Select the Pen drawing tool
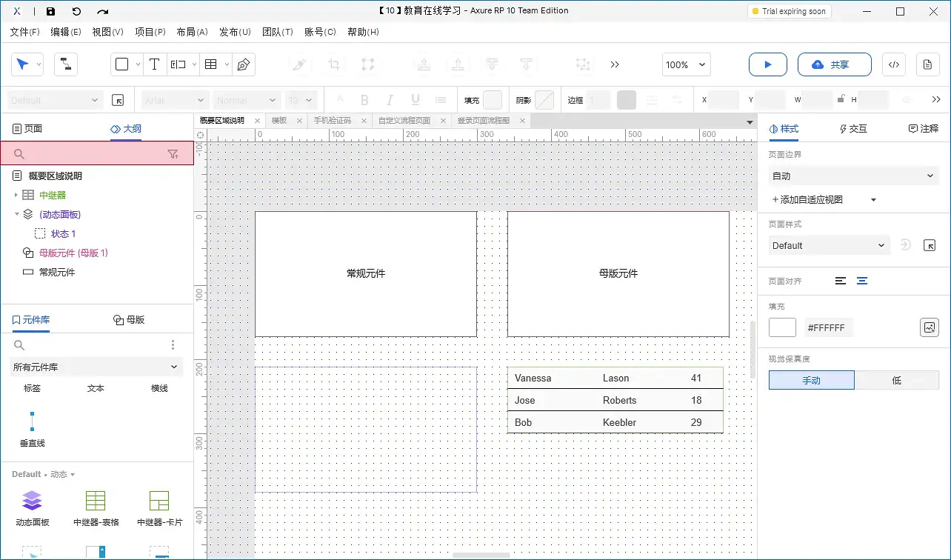 243,64
